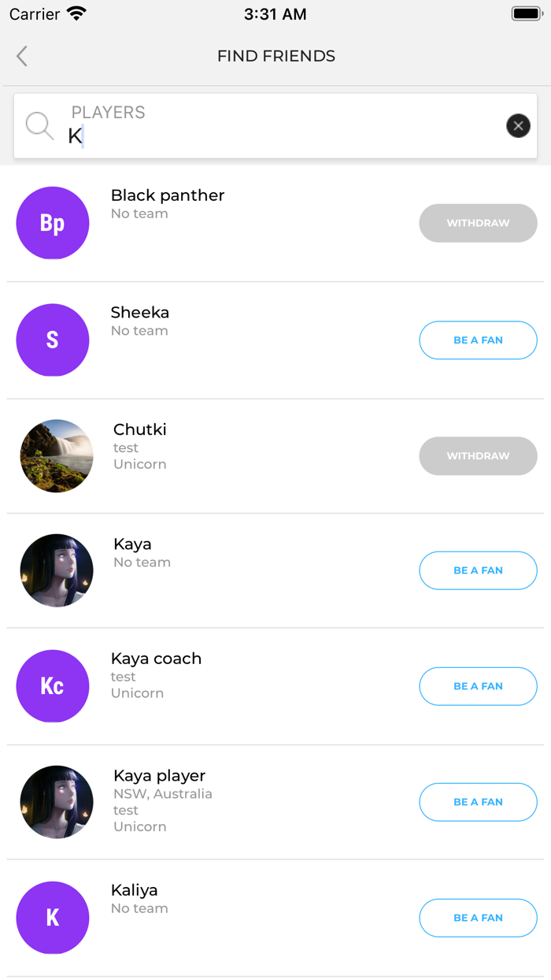The height and width of the screenshot is (980, 551).
Task: Tap Kaliya's purple K avatar
Action: point(53,918)
